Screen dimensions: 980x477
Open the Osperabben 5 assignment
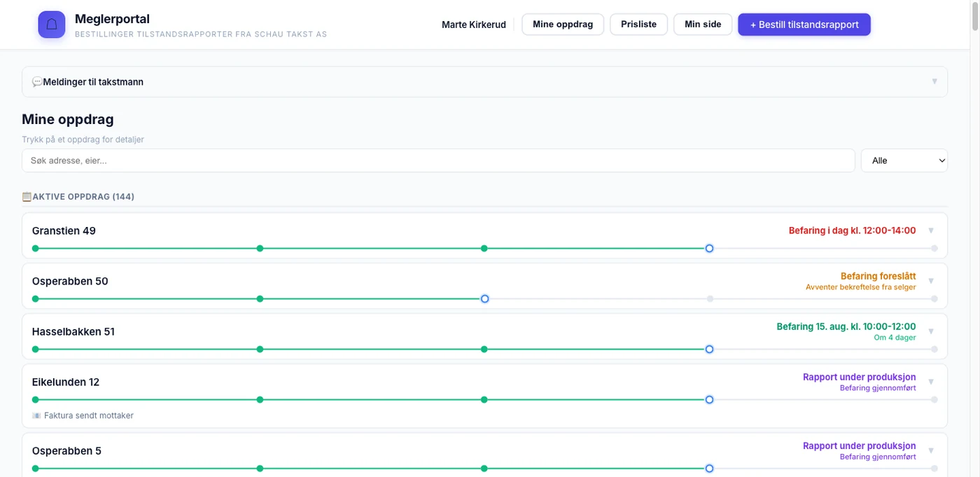click(484, 455)
